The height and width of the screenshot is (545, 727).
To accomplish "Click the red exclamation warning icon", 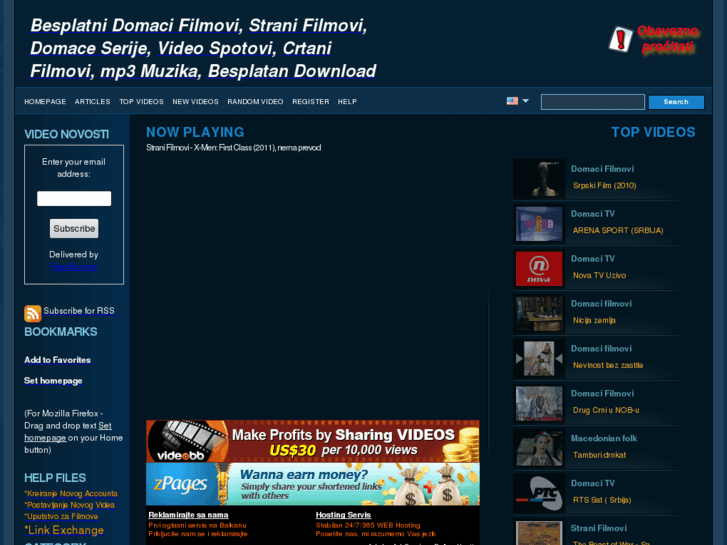I will pyautogui.click(x=620, y=39).
